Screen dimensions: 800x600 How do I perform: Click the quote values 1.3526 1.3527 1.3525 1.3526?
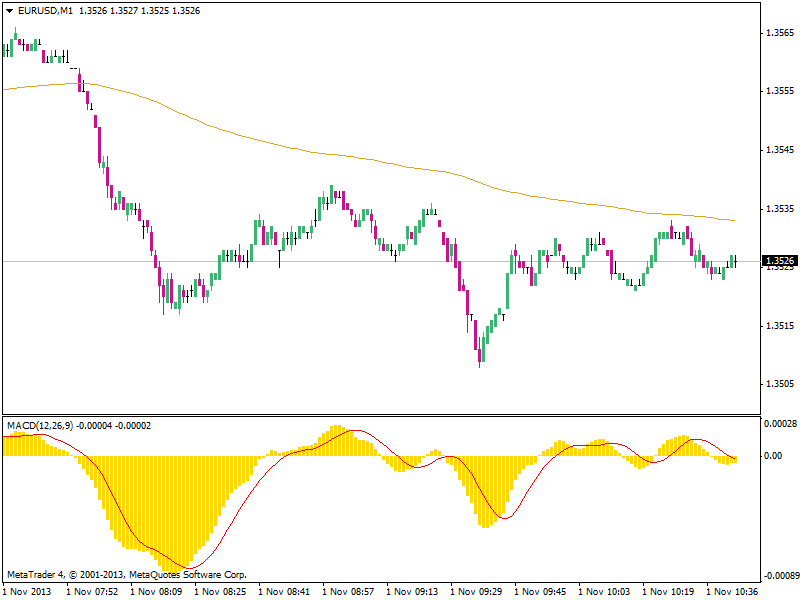tap(140, 11)
